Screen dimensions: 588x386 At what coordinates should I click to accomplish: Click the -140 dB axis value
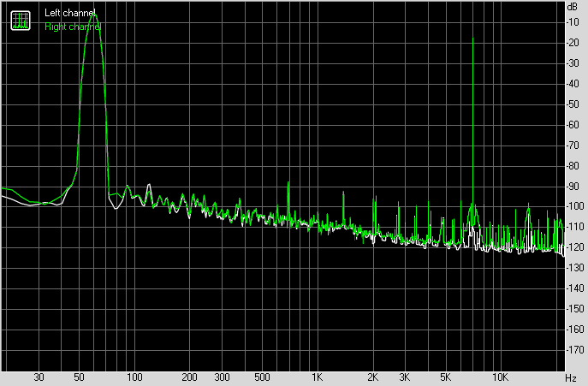pyautogui.click(x=574, y=288)
